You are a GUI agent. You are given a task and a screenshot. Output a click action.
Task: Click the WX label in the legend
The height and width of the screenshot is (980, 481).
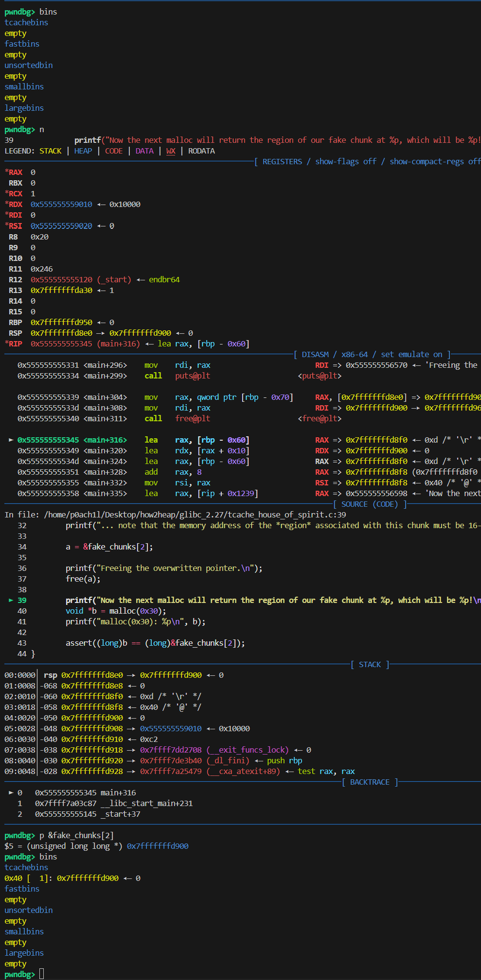[171, 151]
